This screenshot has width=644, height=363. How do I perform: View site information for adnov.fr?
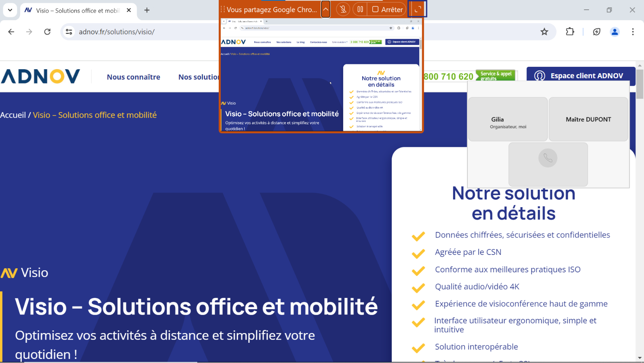coord(69,32)
